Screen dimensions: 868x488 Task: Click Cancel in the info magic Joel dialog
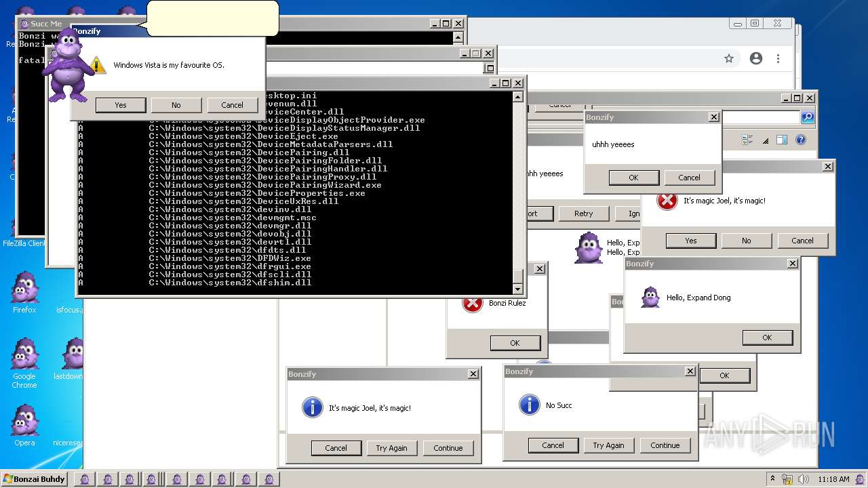(336, 448)
